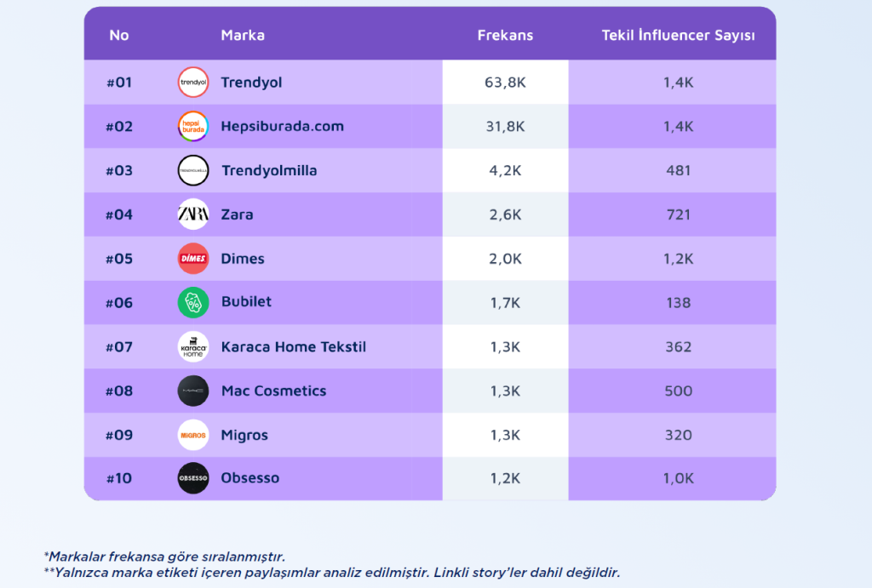Select the Obsesso 1,2K frequency cell
872x588 pixels.
(505, 478)
